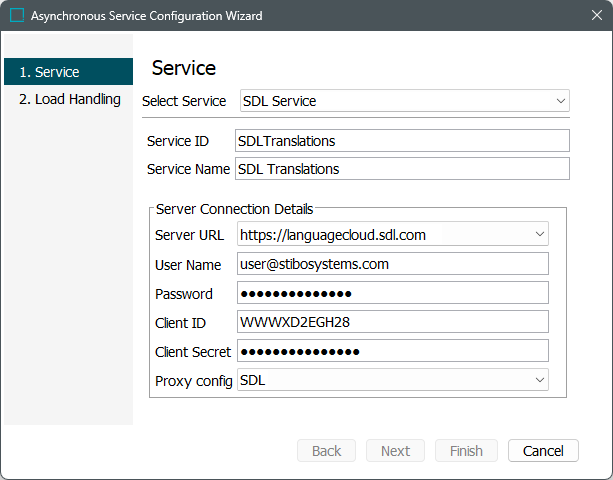Expand the Server URL combo box
The width and height of the screenshot is (613, 480).
[x=393, y=235]
